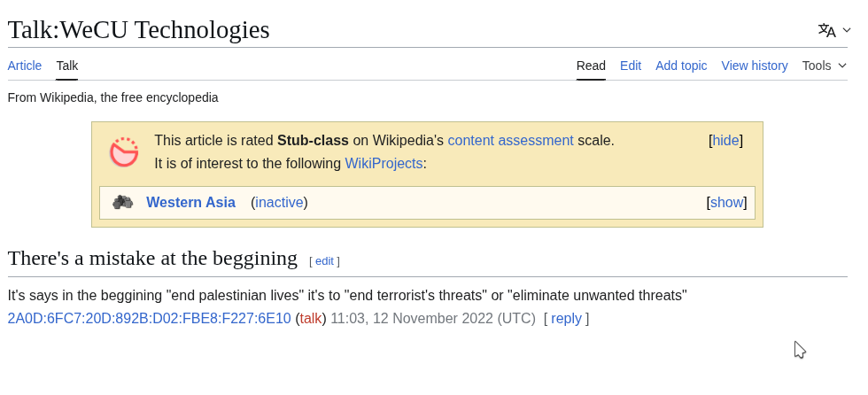Click Add topic
The height and width of the screenshot is (395, 868).
point(681,66)
